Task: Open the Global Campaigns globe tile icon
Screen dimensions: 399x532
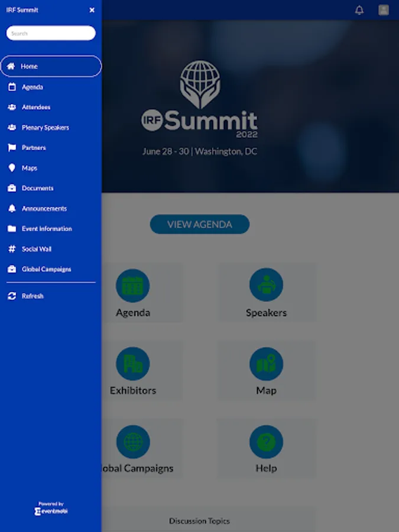Action: point(132,442)
